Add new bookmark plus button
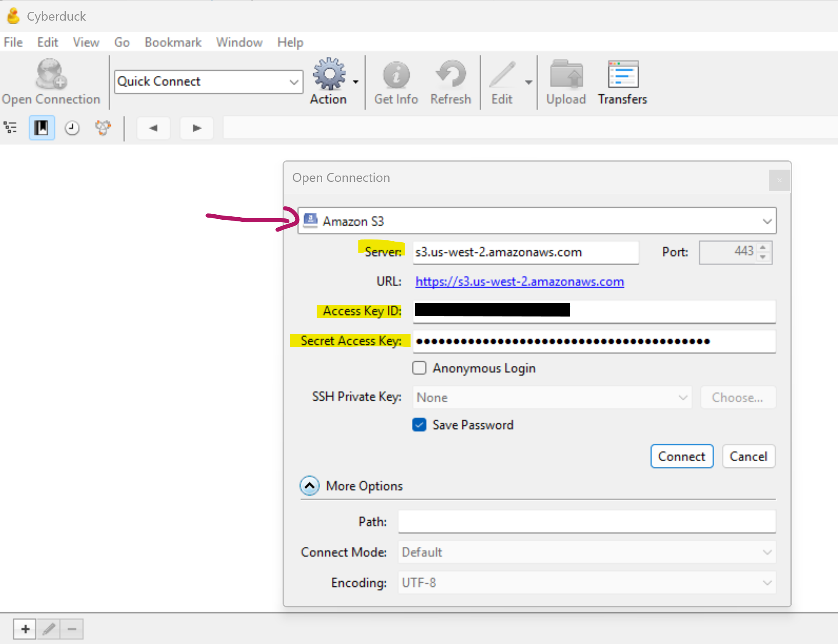 [25, 629]
